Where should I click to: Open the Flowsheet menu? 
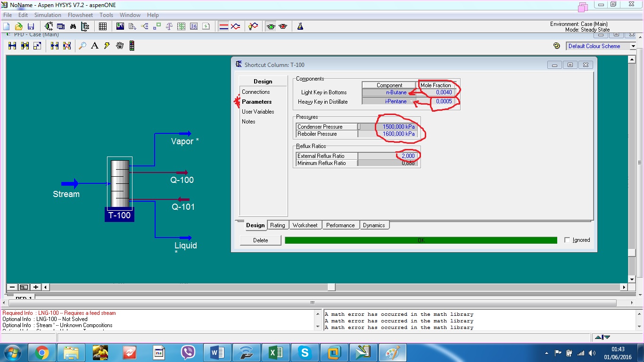click(80, 15)
